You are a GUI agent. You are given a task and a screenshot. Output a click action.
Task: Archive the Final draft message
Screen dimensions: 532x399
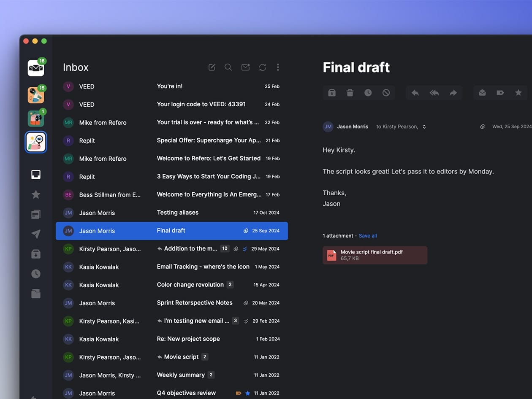(x=332, y=93)
